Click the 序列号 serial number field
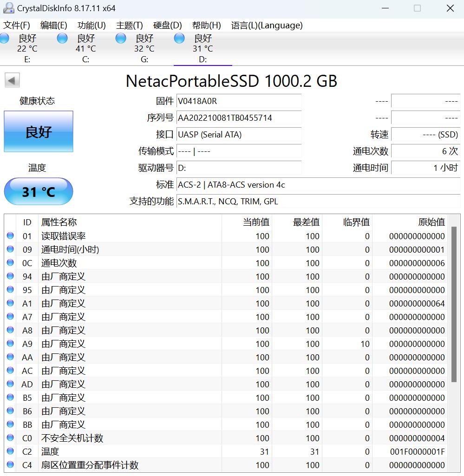 (239, 118)
